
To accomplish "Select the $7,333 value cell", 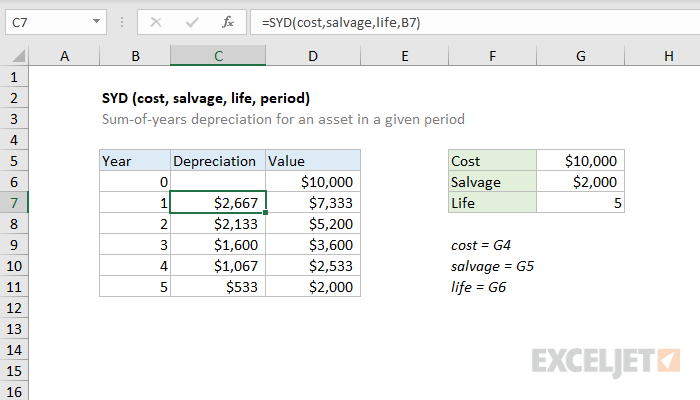I will tap(313, 203).
